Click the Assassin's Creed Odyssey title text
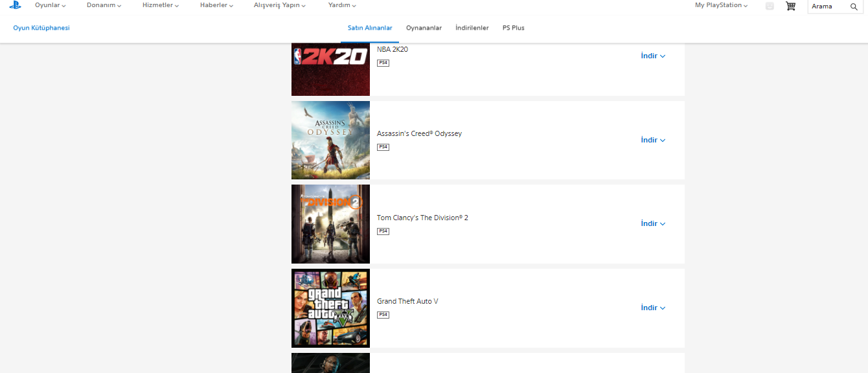The image size is (868, 373). pos(419,133)
